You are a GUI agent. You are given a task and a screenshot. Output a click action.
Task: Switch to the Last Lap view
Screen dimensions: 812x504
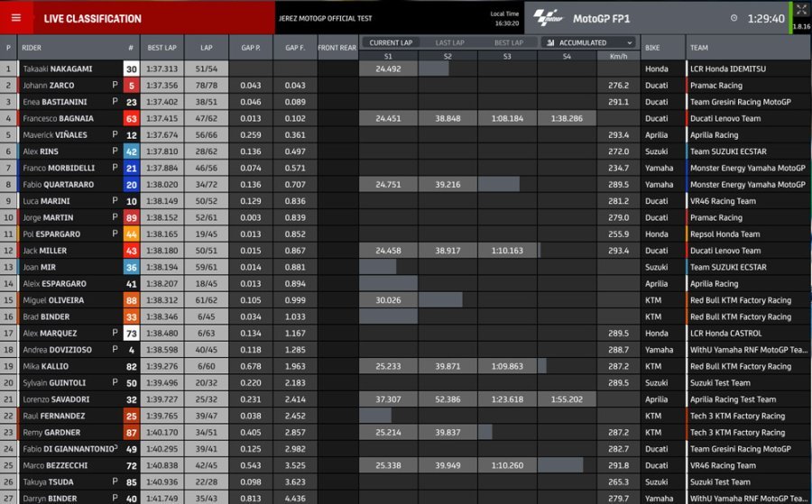[449, 42]
